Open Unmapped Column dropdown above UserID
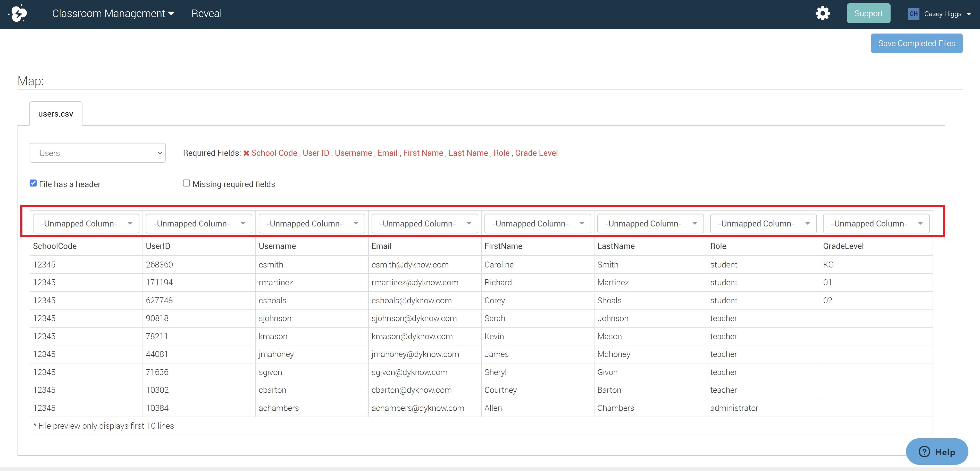 tap(199, 224)
